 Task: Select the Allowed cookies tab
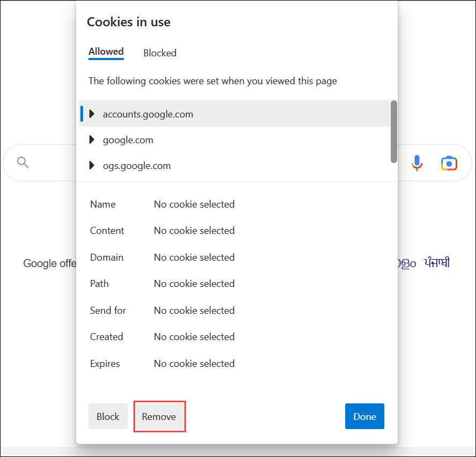106,51
